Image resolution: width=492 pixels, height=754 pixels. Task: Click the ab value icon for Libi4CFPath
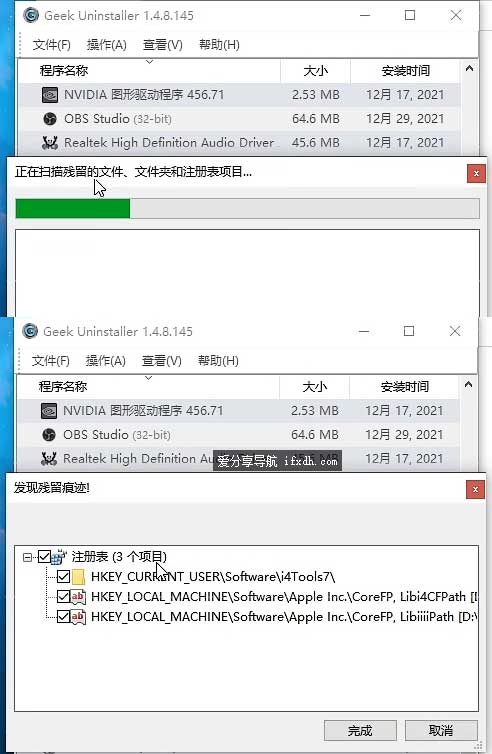click(78, 597)
